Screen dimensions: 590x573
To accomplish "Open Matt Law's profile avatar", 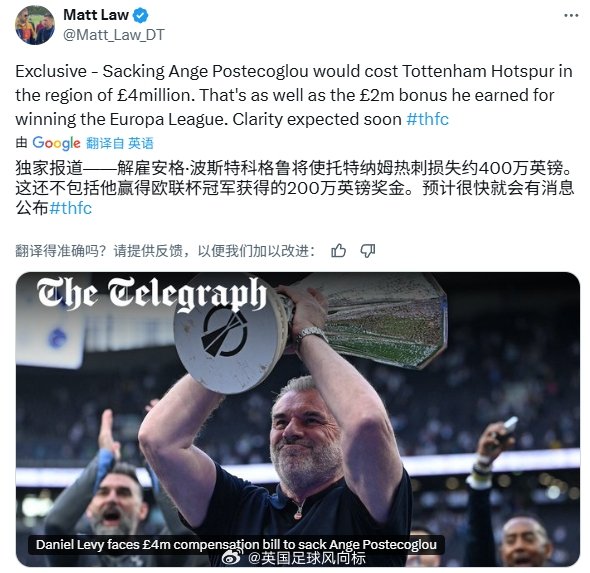I will (x=35, y=25).
